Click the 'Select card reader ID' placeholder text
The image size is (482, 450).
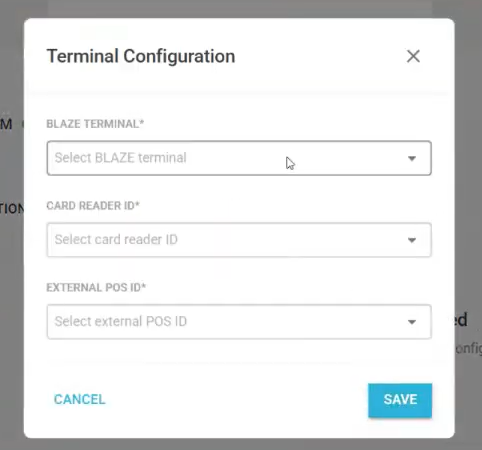[x=116, y=239]
